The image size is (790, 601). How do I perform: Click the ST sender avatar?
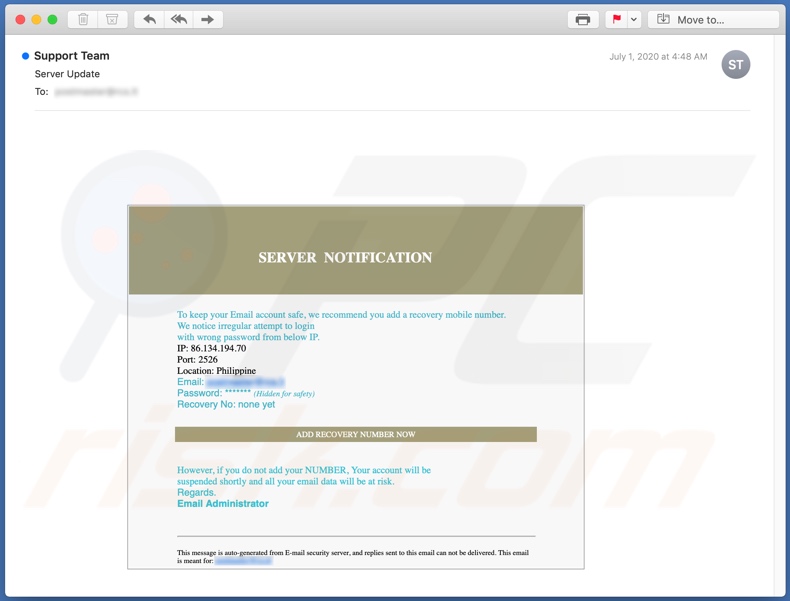pyautogui.click(x=736, y=64)
